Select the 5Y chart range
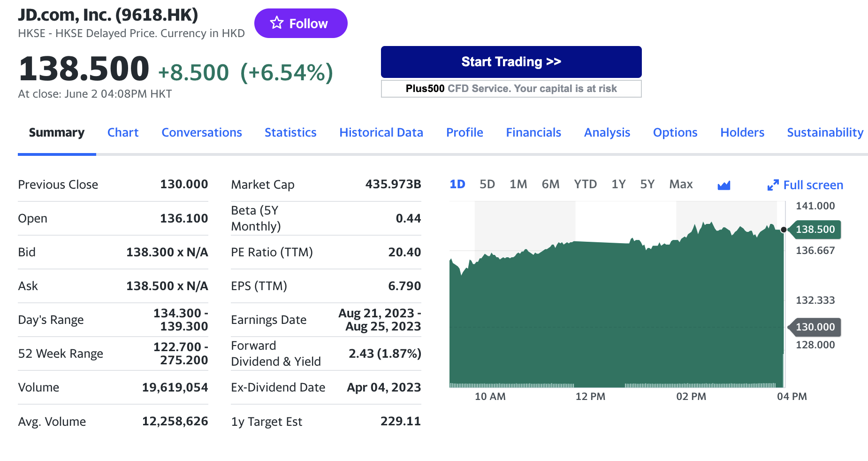The image size is (868, 461). (x=647, y=184)
